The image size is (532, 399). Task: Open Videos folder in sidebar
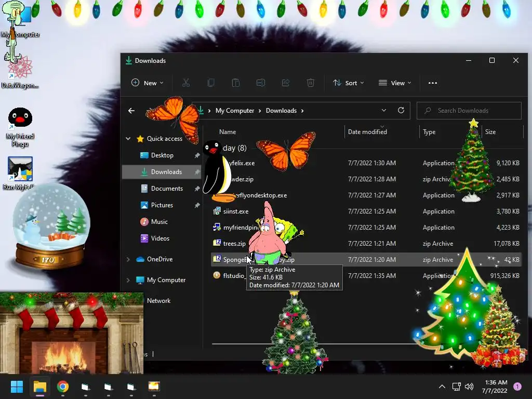tap(160, 238)
